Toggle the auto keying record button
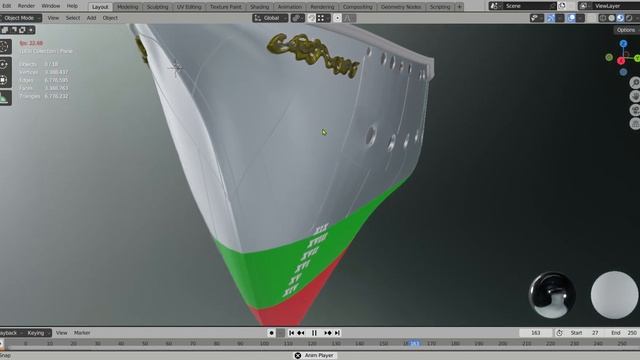The image size is (640, 360). pos(271,333)
